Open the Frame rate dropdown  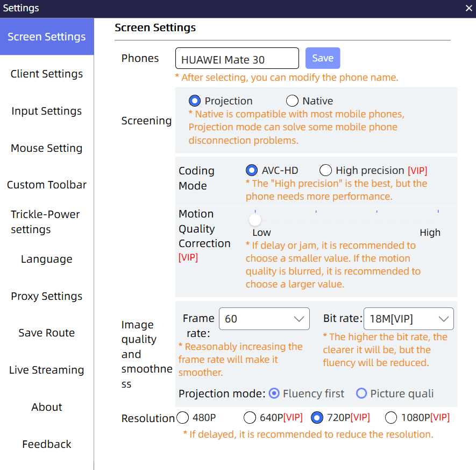[x=264, y=319]
